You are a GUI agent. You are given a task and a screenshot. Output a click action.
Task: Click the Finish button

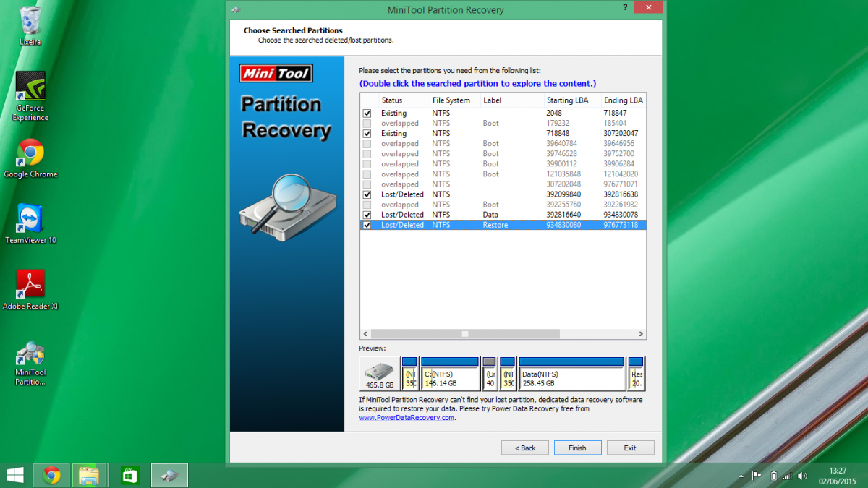[577, 448]
